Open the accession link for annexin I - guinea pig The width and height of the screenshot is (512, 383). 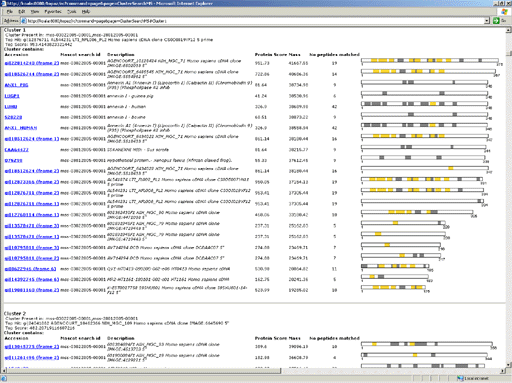(x=12, y=96)
